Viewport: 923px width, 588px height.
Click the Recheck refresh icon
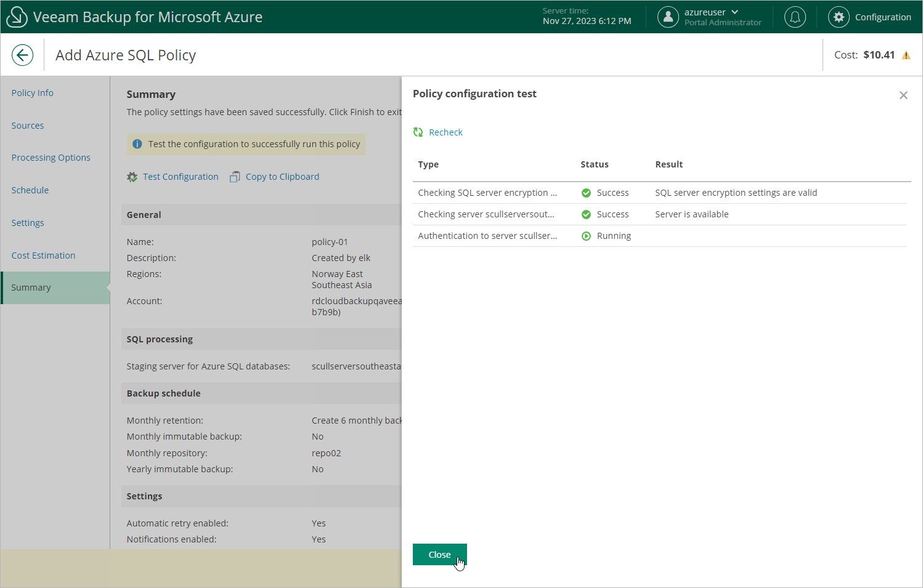[418, 132]
